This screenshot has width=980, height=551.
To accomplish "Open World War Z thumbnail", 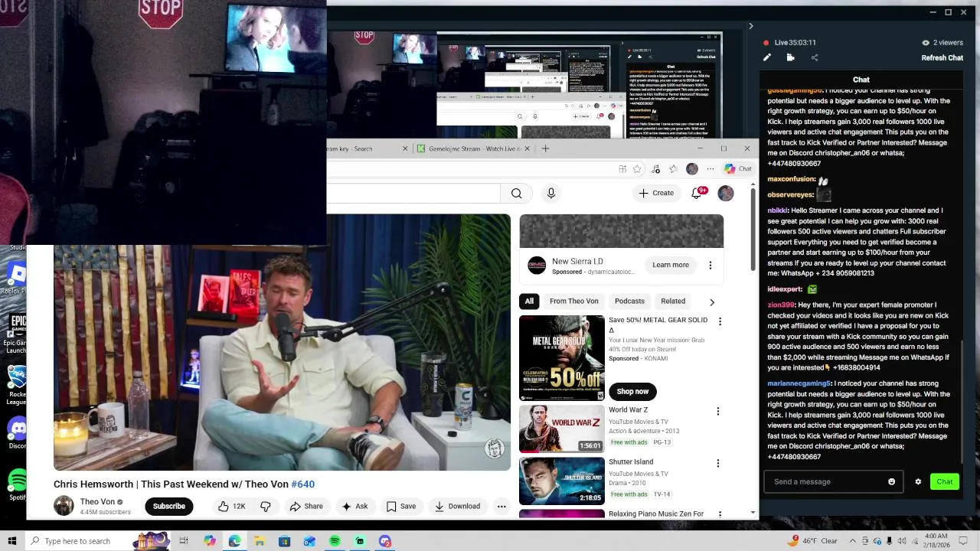I will pyautogui.click(x=562, y=429).
